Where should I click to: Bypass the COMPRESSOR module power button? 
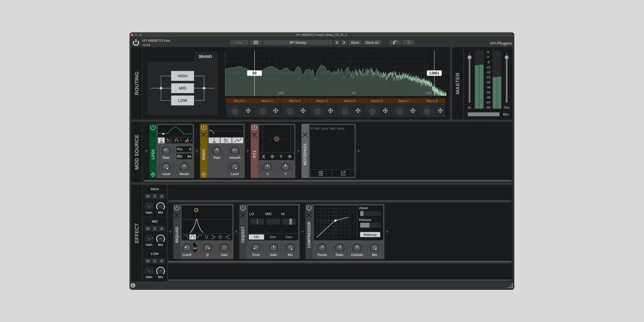coord(309,208)
